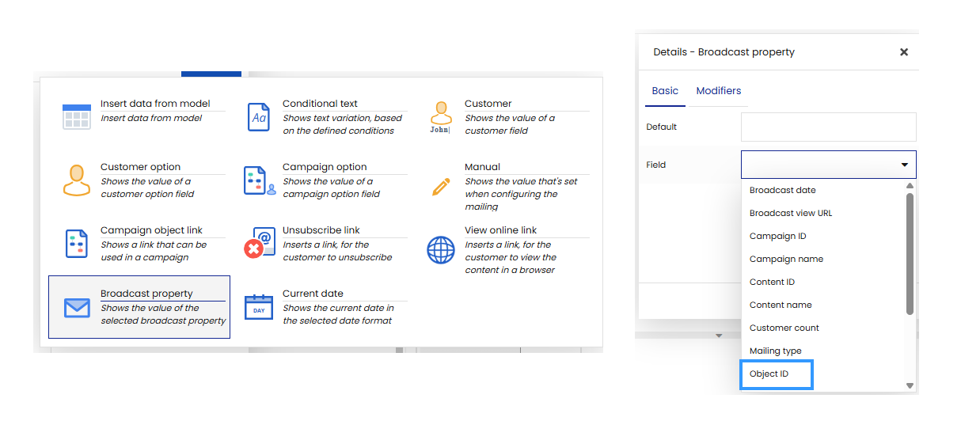
Task: Switch to the Modifiers tab
Action: point(718,91)
